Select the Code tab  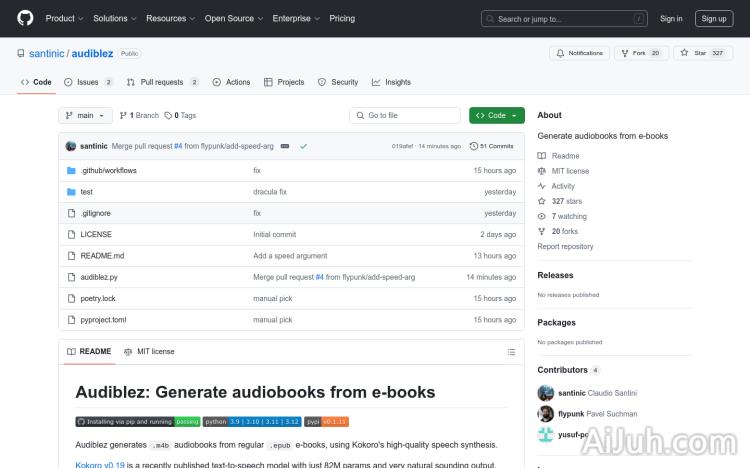(36, 82)
